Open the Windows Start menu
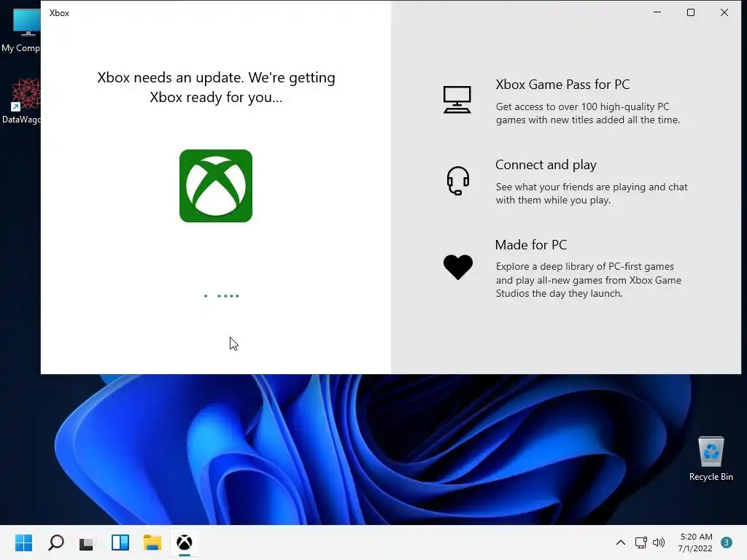This screenshot has height=560, width=747. [x=23, y=542]
